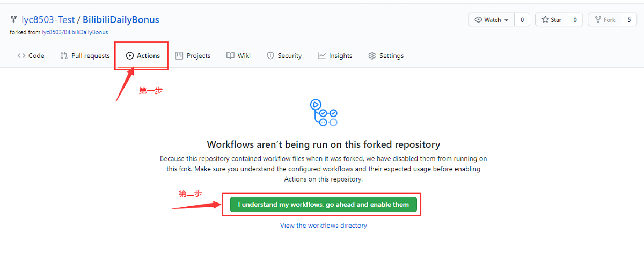Go to the Projects tab
The height and width of the screenshot is (254, 644).
click(193, 56)
